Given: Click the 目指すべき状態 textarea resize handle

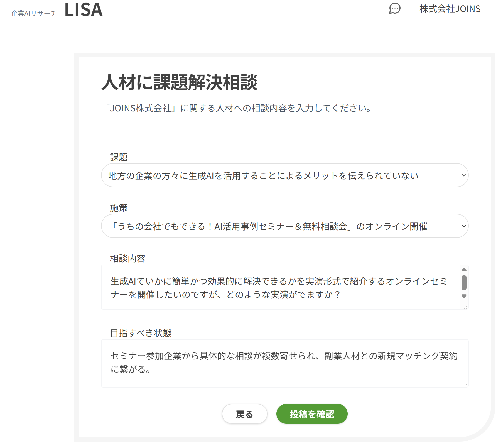Looking at the screenshot, I should coord(465,385).
